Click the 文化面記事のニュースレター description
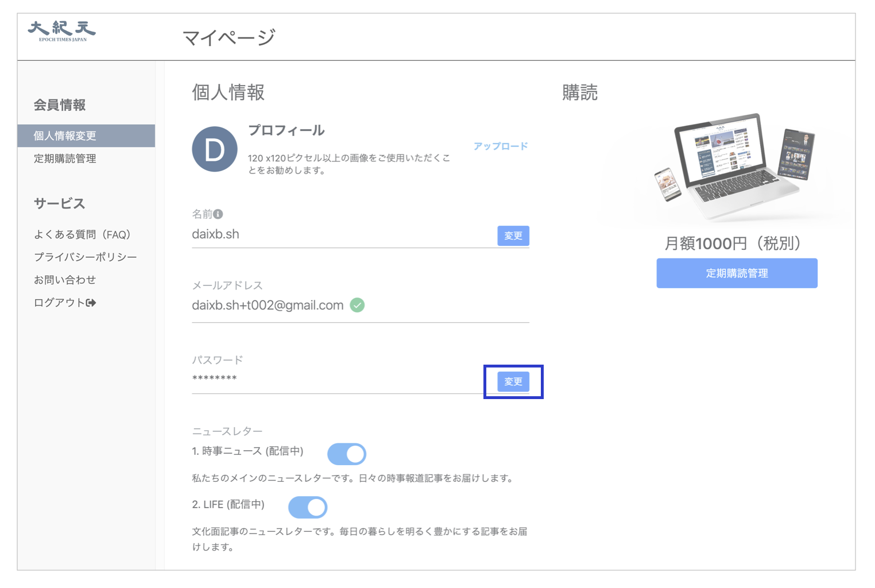875x588 pixels. (359, 539)
